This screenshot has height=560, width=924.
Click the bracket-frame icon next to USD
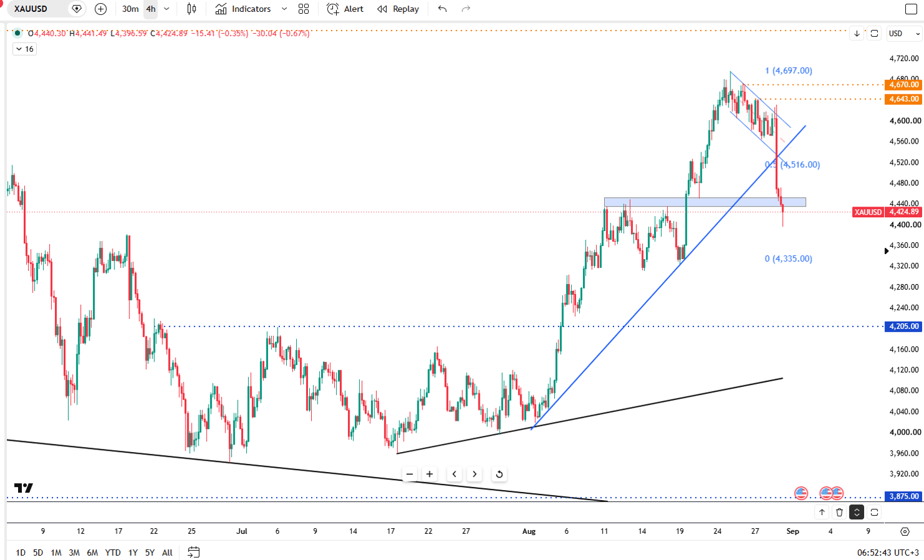[875, 33]
